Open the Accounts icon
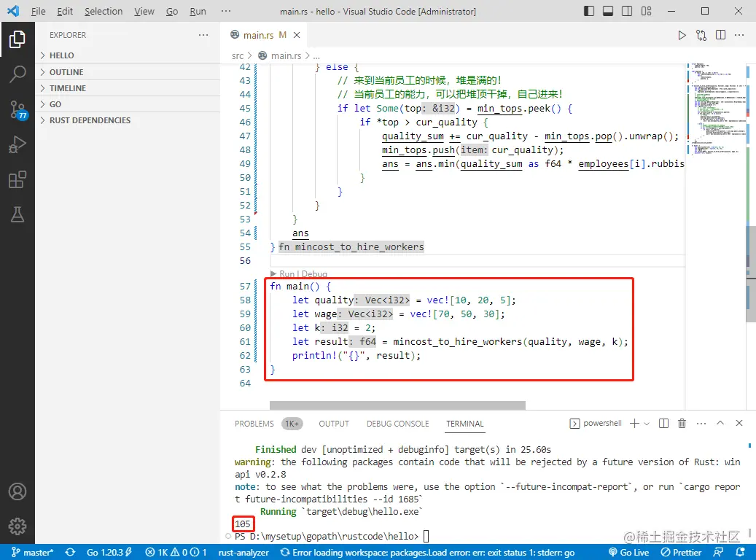The image size is (756, 560). point(17,491)
